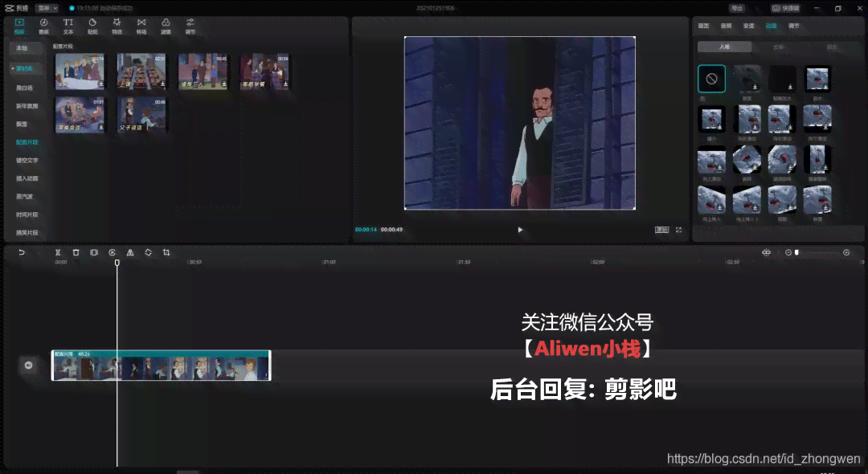This screenshot has height=474, width=868.
Task: Open the Filters (滤镜) icon
Action: click(166, 22)
